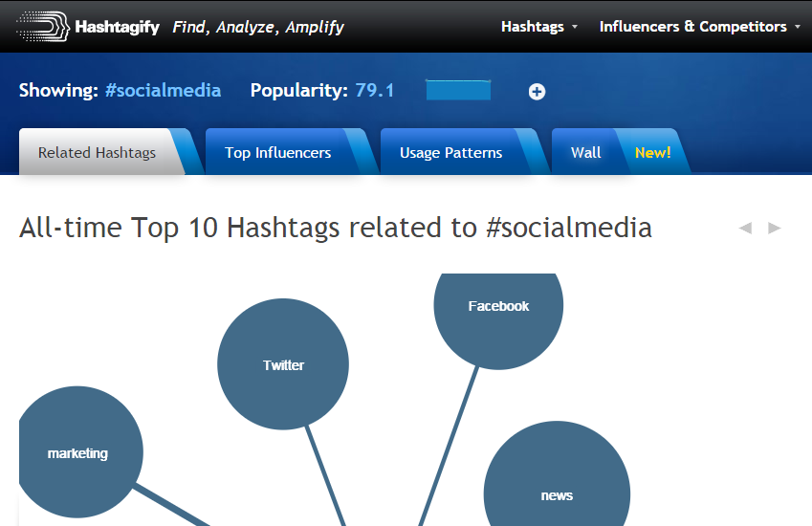Select the Related Hashtags tab
This screenshot has height=526, width=812.
[97, 153]
